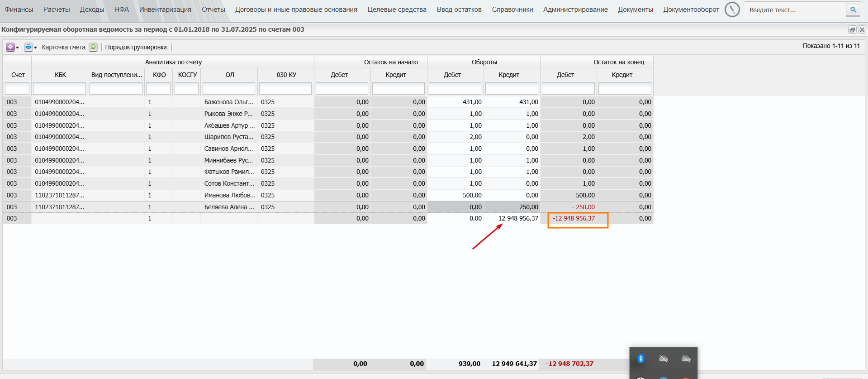Open the Инвентаризация menu
The width and height of the screenshot is (868, 379).
click(x=165, y=10)
